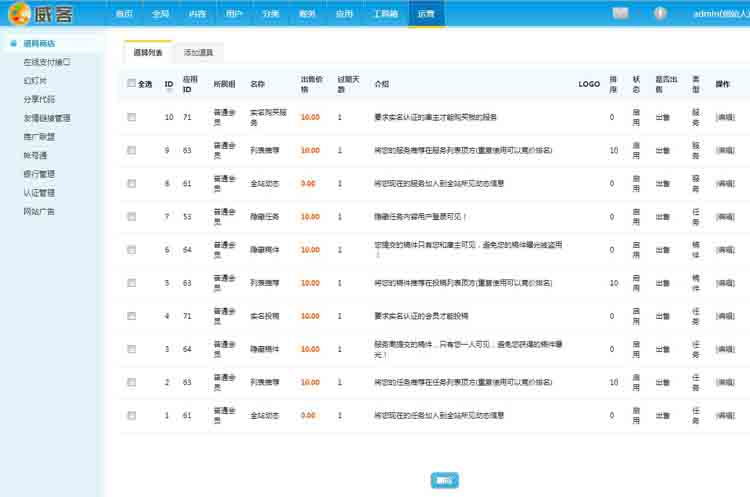Switch to the 添加道具 tab
The width and height of the screenshot is (750, 497).
pos(198,52)
